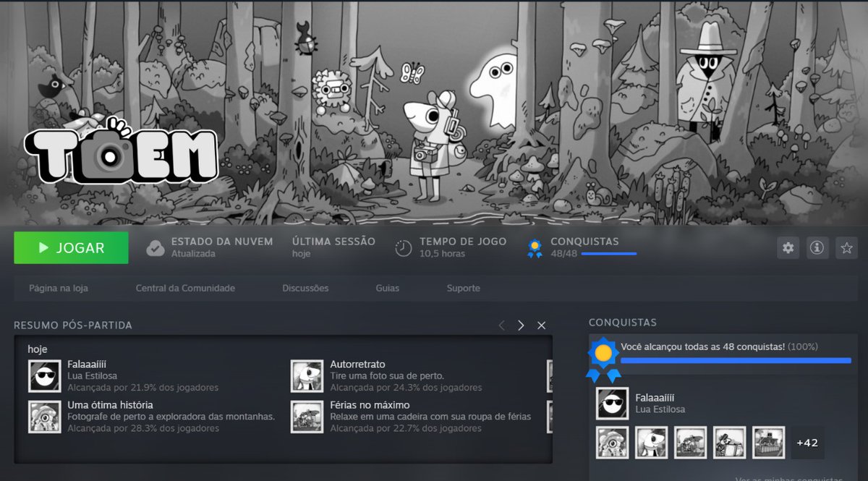
Task: Go to previous post-game summary arrow
Action: coord(501,325)
